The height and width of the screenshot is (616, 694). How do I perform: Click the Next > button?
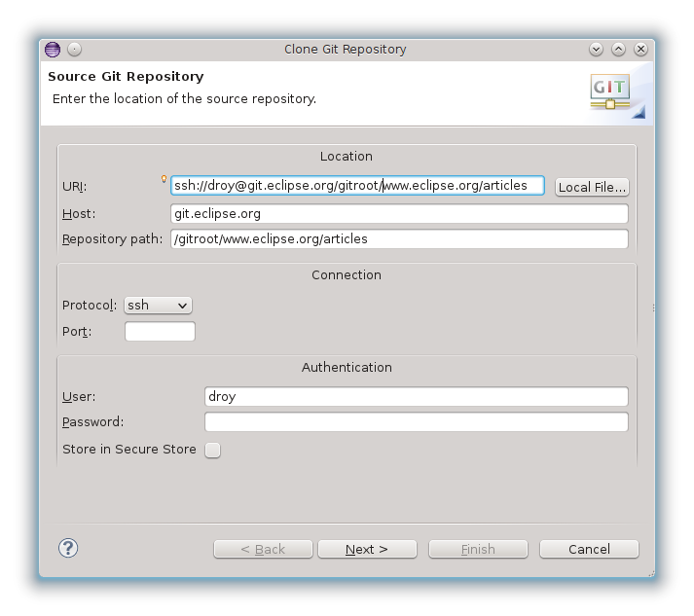click(x=367, y=549)
